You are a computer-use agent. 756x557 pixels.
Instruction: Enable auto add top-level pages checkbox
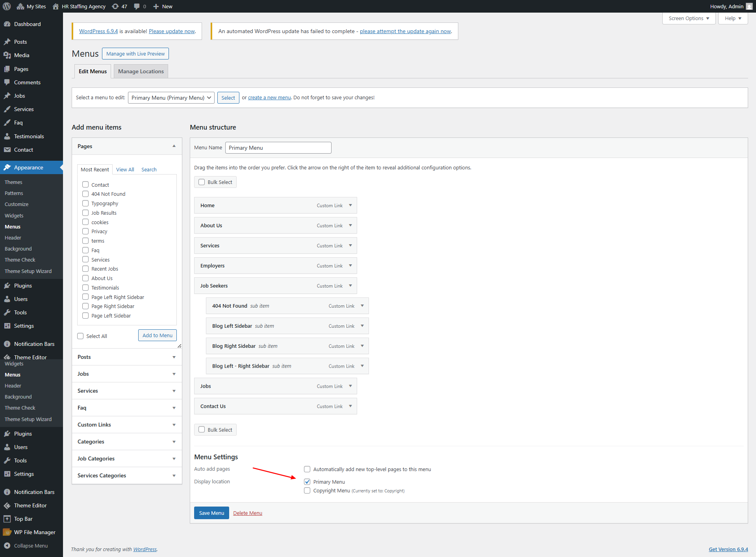pyautogui.click(x=307, y=469)
